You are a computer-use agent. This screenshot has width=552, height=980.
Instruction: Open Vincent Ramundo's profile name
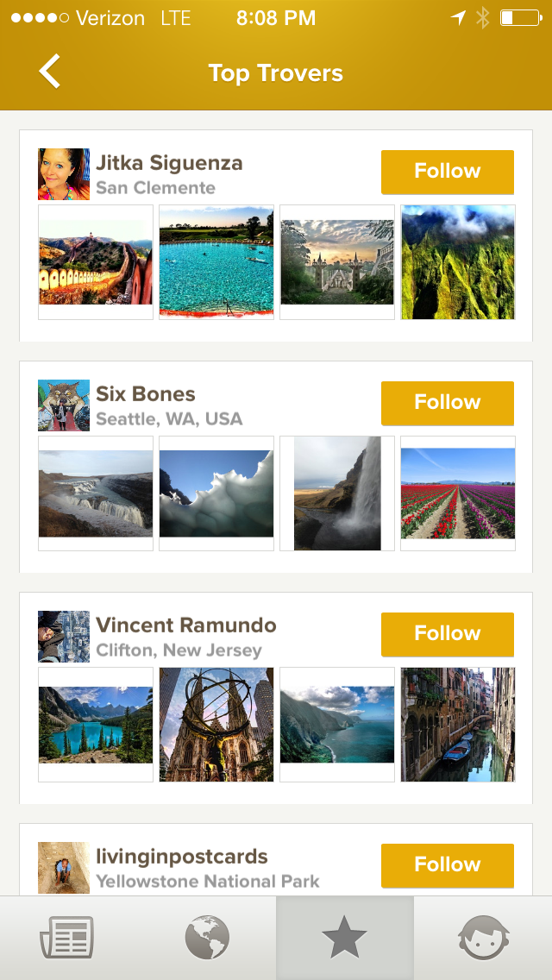coord(186,625)
